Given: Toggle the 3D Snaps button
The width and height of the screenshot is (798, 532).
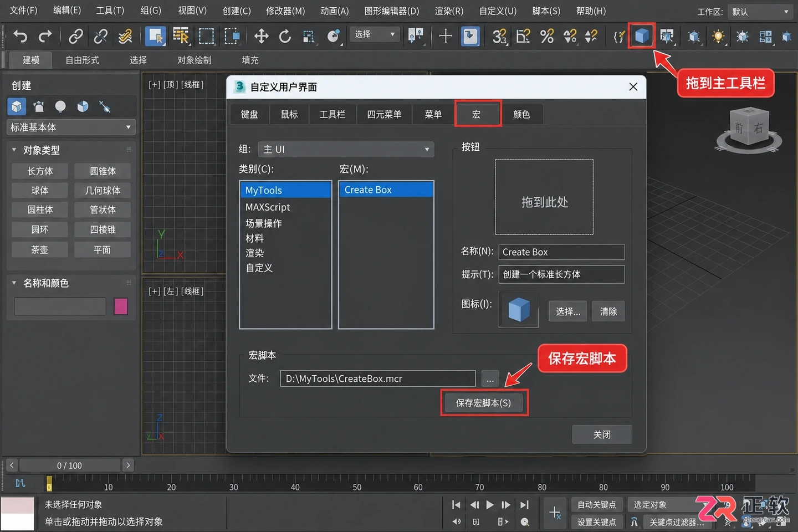Looking at the screenshot, I should [x=499, y=37].
